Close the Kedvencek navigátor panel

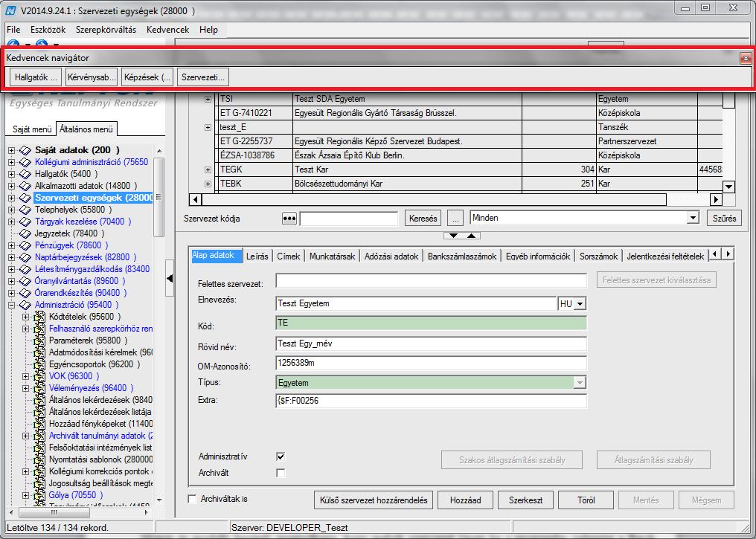coord(746,58)
